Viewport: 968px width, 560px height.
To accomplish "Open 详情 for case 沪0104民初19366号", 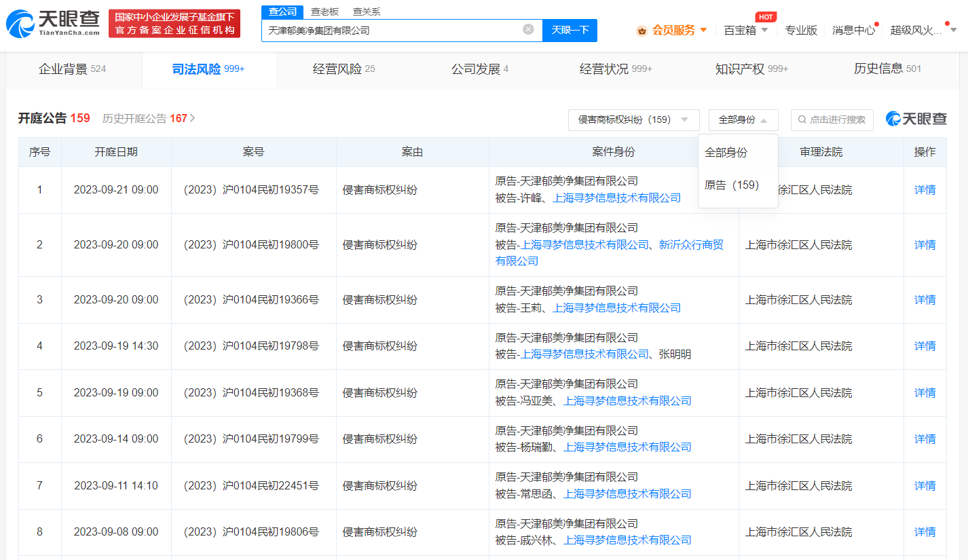I will tap(925, 299).
